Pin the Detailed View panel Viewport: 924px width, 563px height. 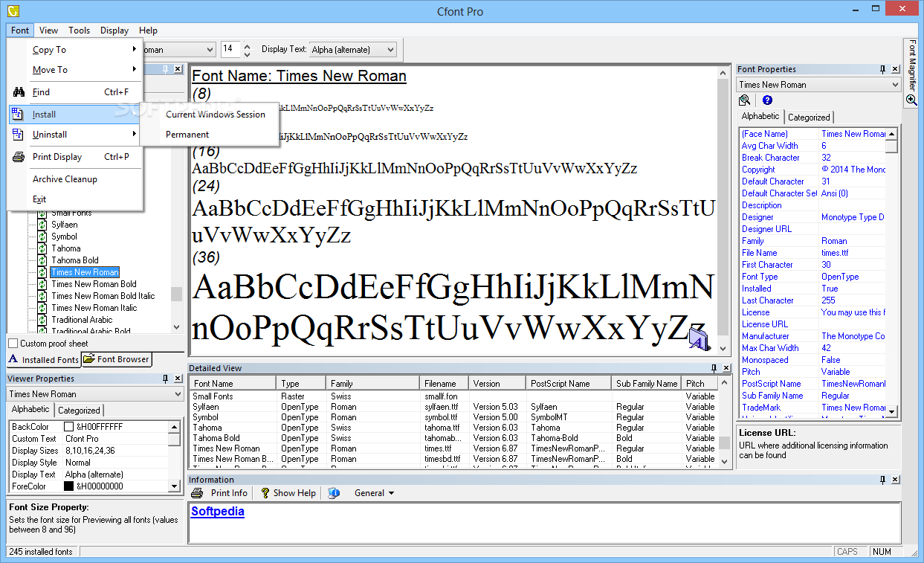tap(714, 368)
